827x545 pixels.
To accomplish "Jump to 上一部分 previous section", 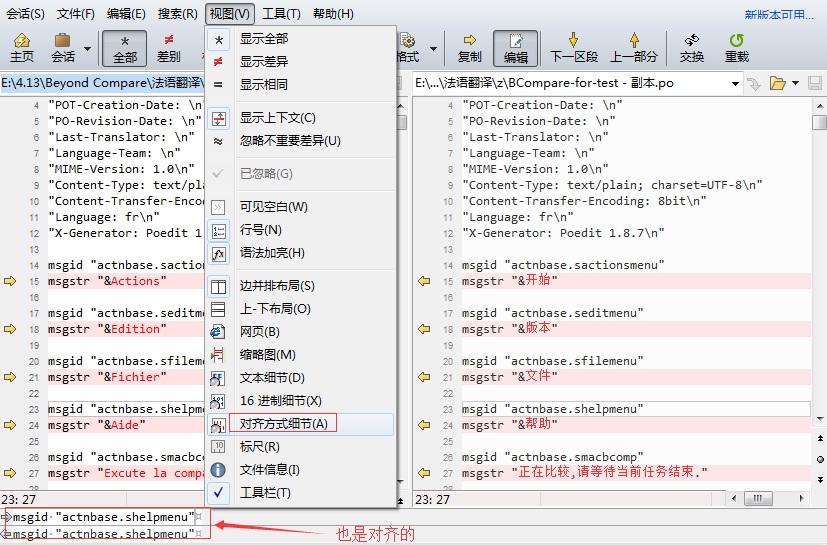I will click(x=634, y=48).
